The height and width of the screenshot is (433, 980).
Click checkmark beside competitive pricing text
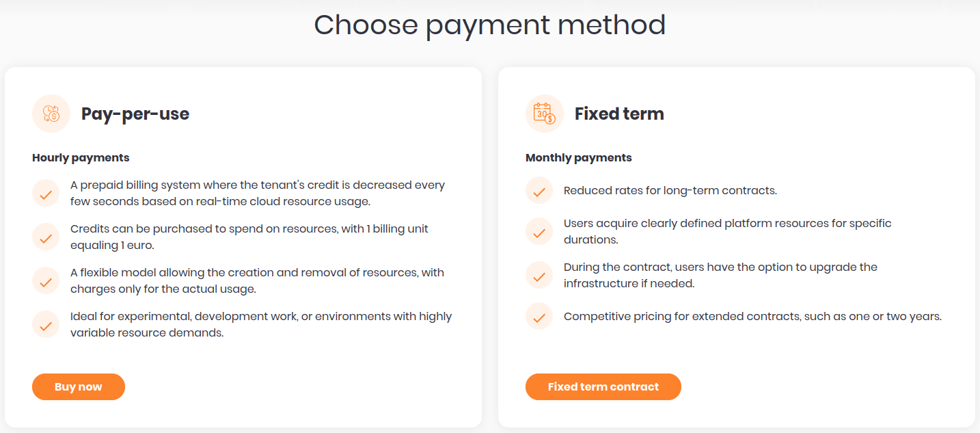point(539,317)
